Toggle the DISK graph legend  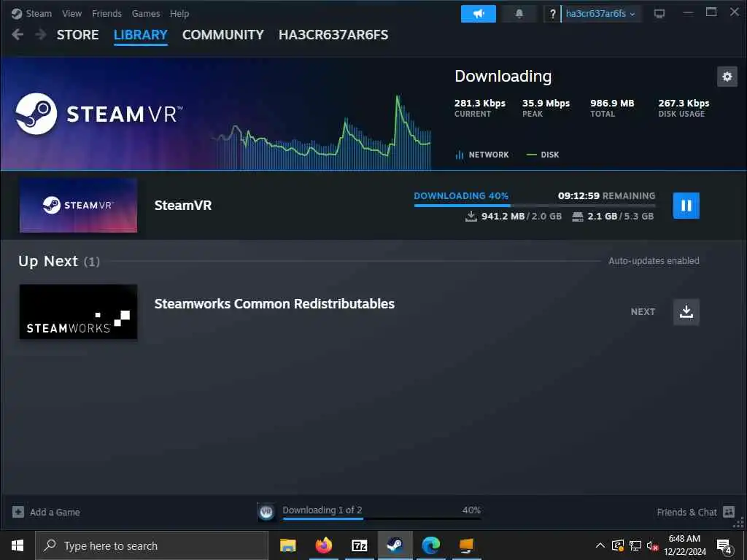543,155
